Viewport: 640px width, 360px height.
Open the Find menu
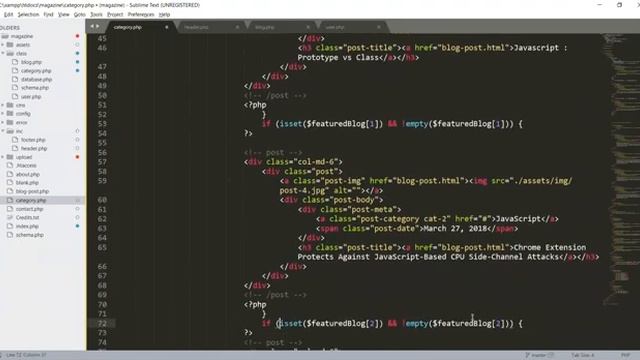(x=48, y=14)
